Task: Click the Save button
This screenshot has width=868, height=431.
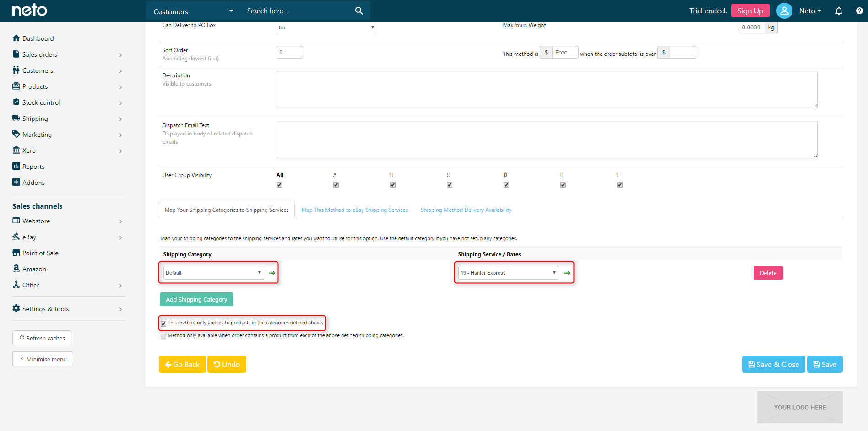Action: pyautogui.click(x=825, y=364)
